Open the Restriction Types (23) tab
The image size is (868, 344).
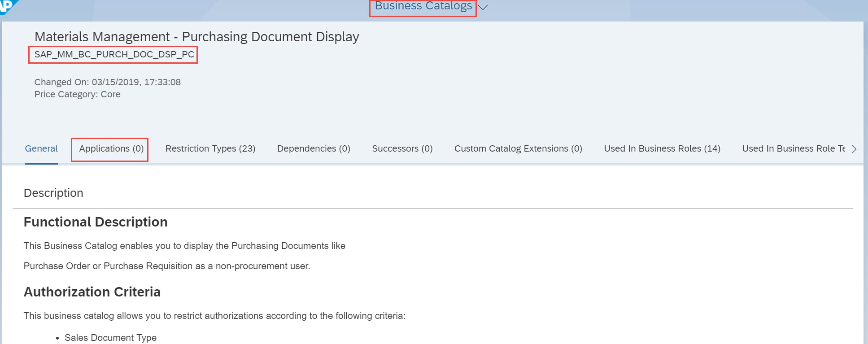[x=210, y=148]
